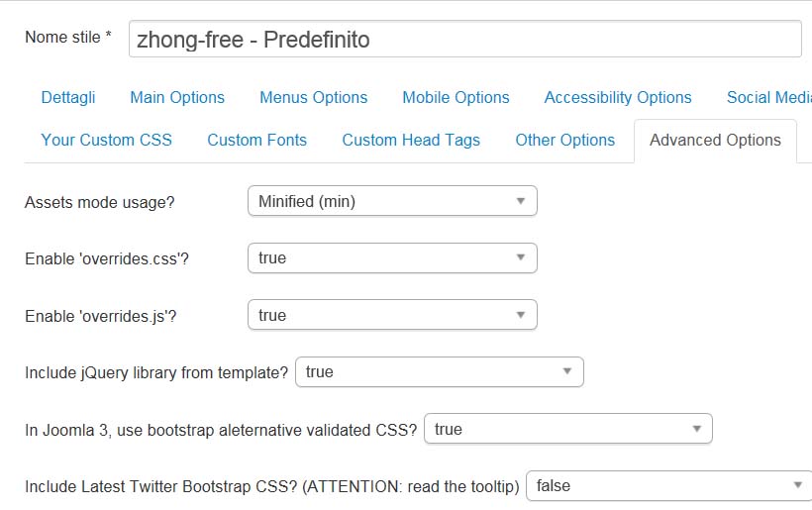Click the arrow on the jQuery dropdown
The height and width of the screenshot is (510, 812).
point(567,372)
